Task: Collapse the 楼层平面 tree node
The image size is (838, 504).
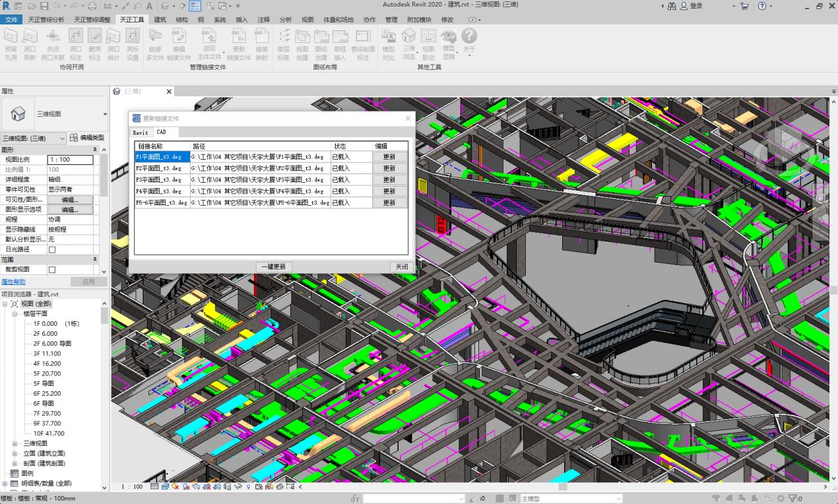Action: [15, 314]
